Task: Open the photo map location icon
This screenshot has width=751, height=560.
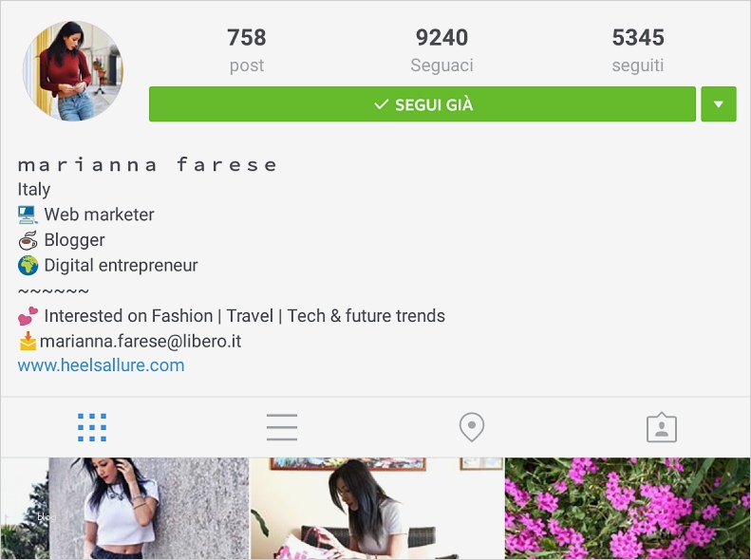Action: (472, 427)
